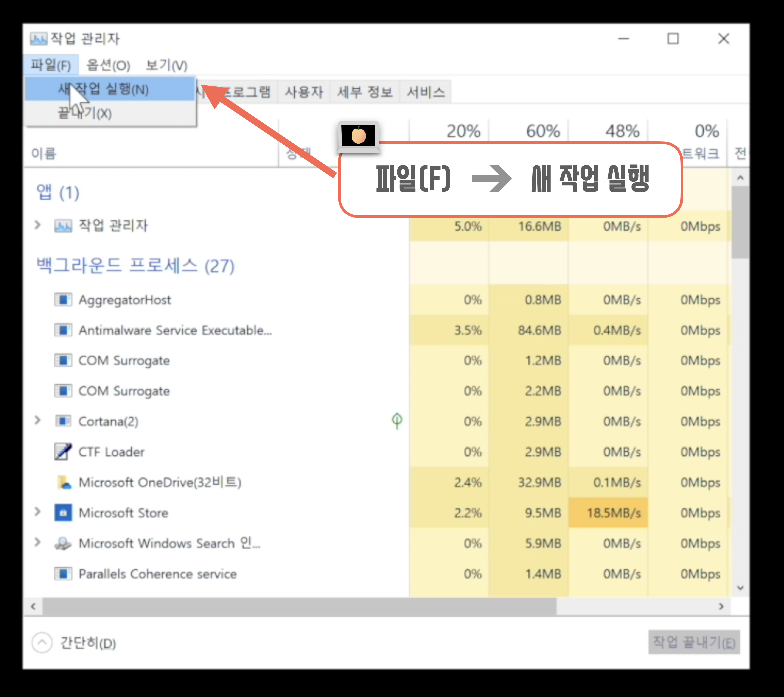
Task: Expand the Microsoft Store process group
Action: [38, 512]
